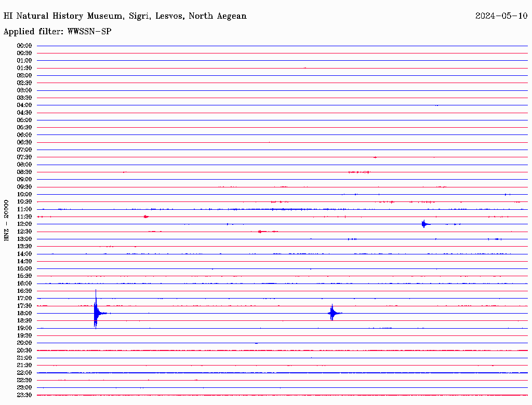Select the 23:00 time label
The width and height of the screenshot is (532, 405).
point(24,388)
